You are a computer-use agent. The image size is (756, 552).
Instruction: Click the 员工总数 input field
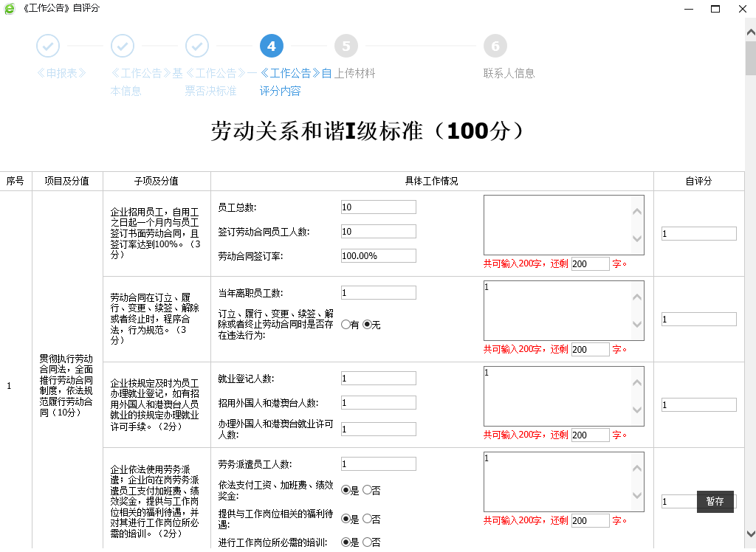379,207
